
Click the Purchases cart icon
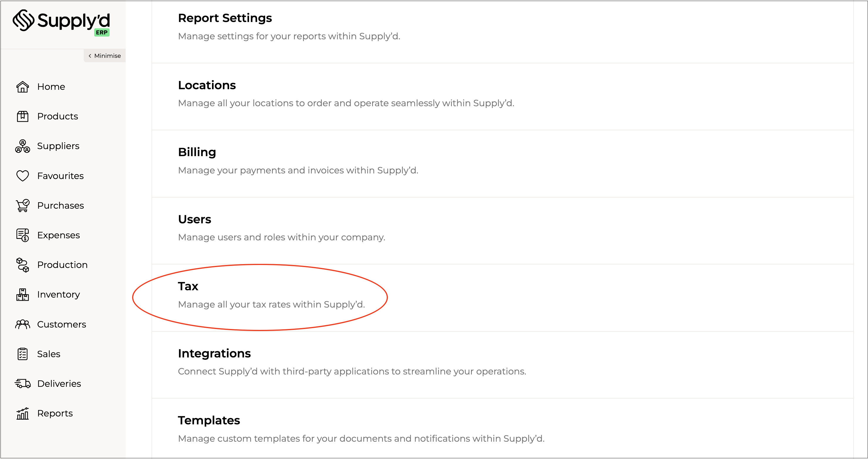coord(23,205)
